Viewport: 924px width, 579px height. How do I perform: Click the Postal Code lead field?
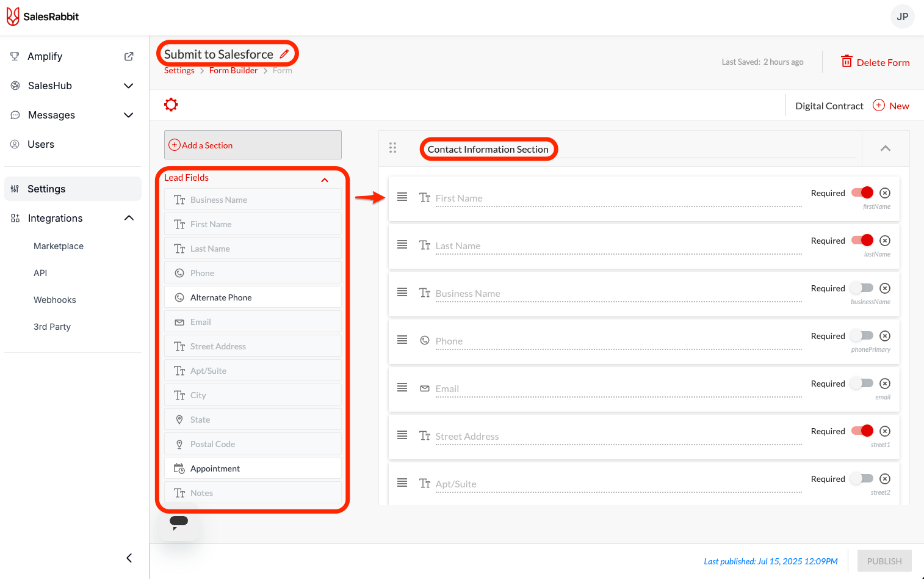tap(253, 444)
